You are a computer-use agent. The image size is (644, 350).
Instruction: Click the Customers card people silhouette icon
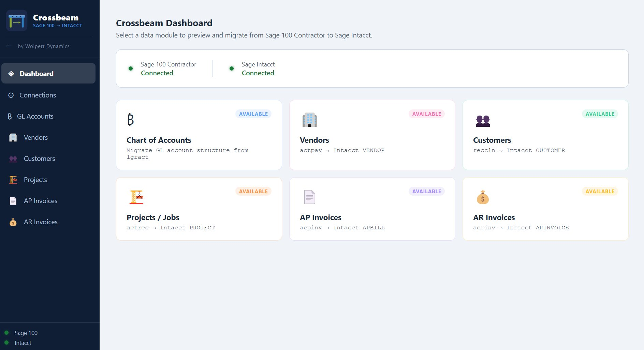tap(483, 121)
